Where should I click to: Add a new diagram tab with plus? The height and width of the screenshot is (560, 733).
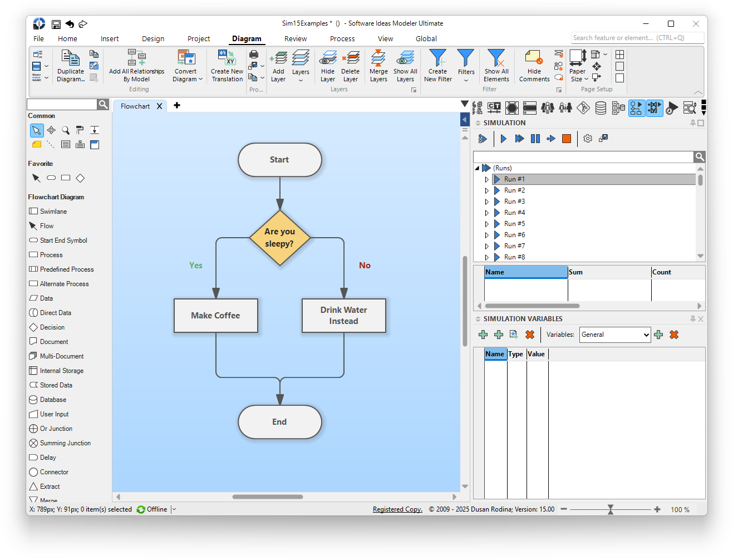point(177,105)
